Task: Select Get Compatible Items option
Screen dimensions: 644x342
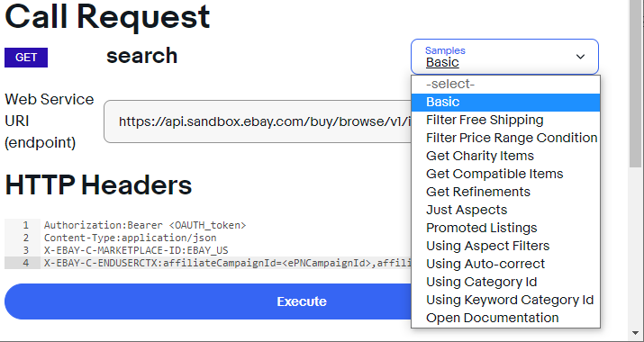Action: (x=505, y=174)
